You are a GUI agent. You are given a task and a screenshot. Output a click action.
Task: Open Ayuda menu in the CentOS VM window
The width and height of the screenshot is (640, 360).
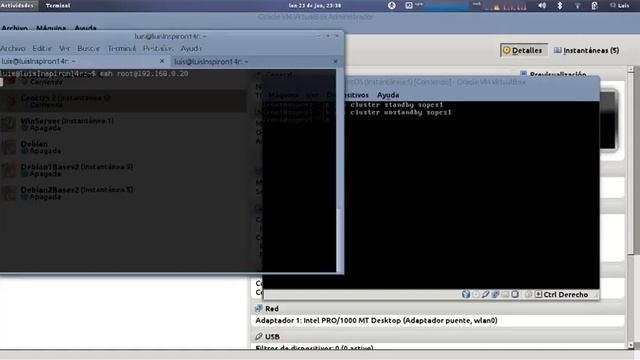point(388,95)
